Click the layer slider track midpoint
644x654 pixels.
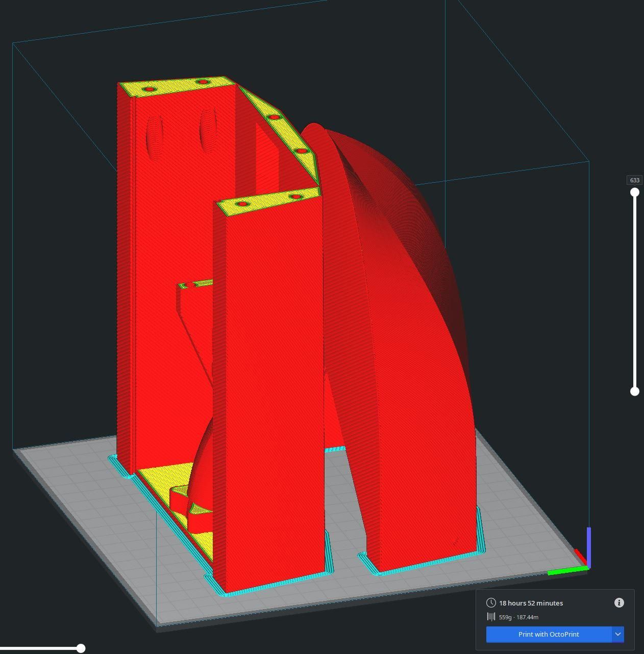(635, 292)
